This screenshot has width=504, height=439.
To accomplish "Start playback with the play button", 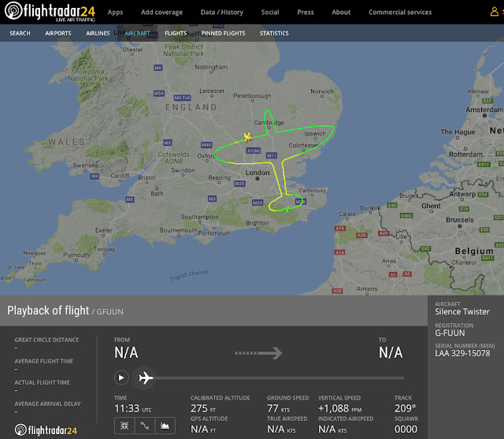I will (x=121, y=378).
